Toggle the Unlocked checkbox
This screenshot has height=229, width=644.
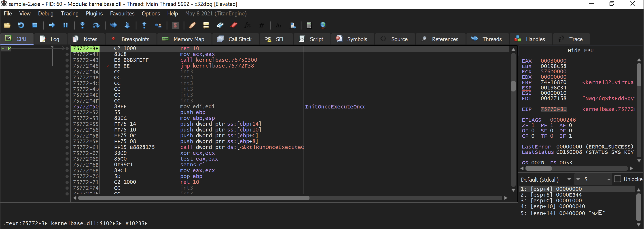[617, 179]
